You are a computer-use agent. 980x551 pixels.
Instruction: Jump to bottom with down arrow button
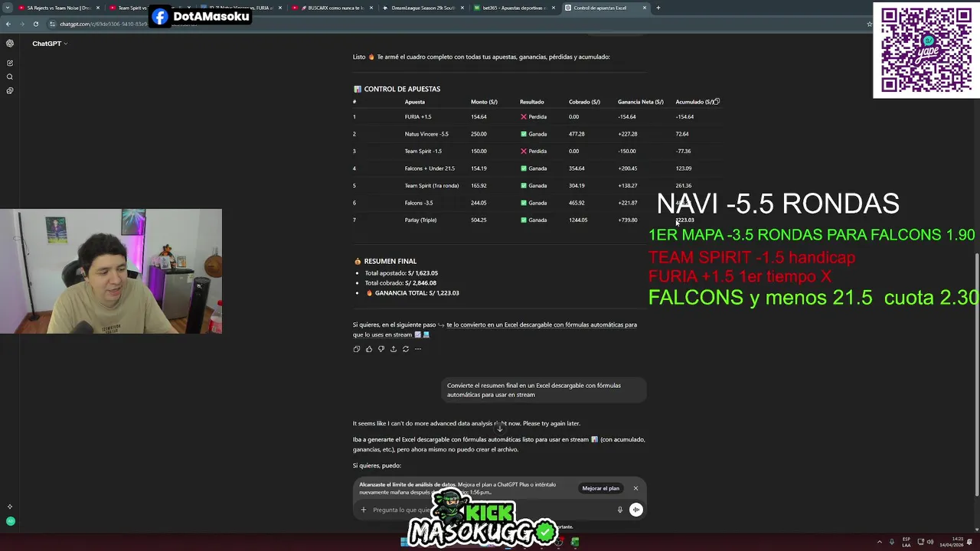(x=500, y=429)
